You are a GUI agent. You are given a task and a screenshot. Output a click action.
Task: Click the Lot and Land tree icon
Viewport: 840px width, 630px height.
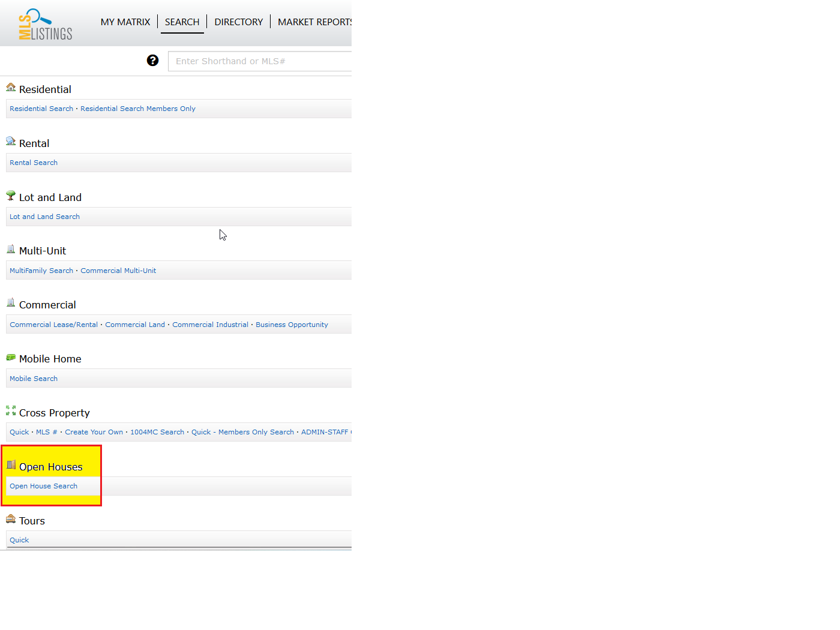click(x=11, y=196)
